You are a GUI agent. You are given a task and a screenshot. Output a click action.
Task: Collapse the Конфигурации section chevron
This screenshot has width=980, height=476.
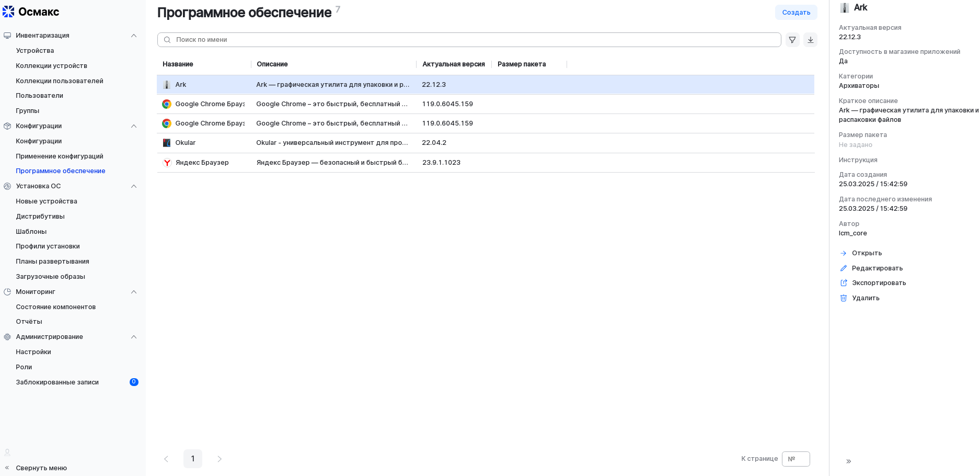click(134, 126)
